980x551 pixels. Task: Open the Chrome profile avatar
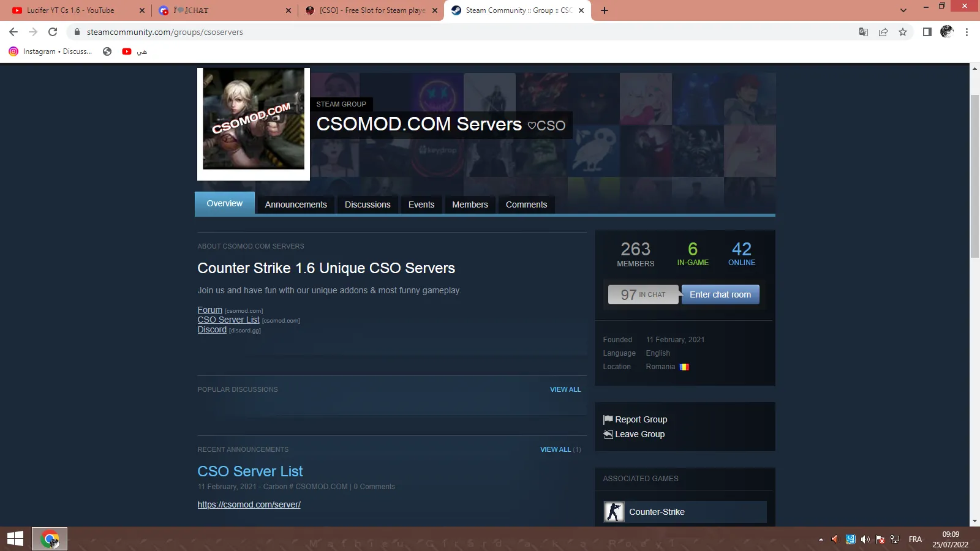pyautogui.click(x=947, y=32)
